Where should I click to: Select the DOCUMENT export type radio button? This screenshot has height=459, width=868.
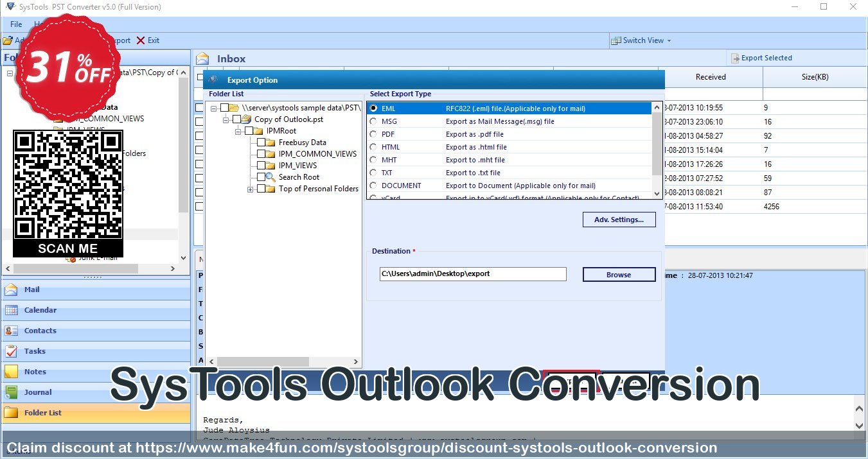coord(373,186)
